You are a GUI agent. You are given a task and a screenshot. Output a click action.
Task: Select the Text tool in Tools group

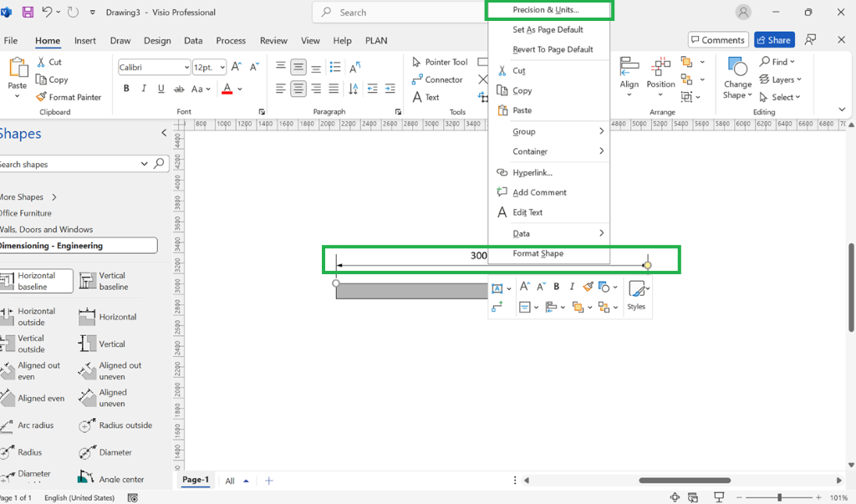pos(425,97)
